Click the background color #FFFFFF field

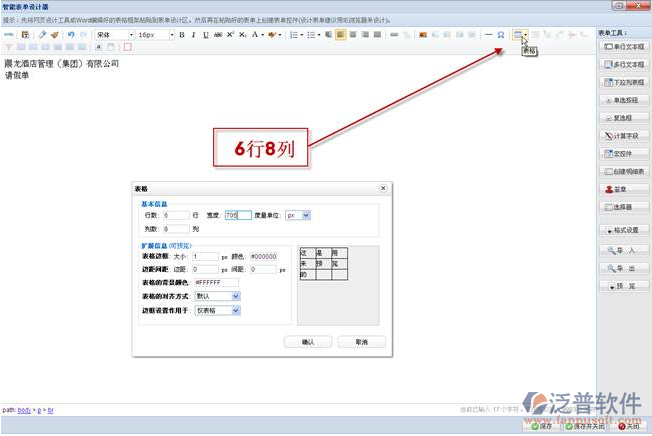click(x=216, y=283)
